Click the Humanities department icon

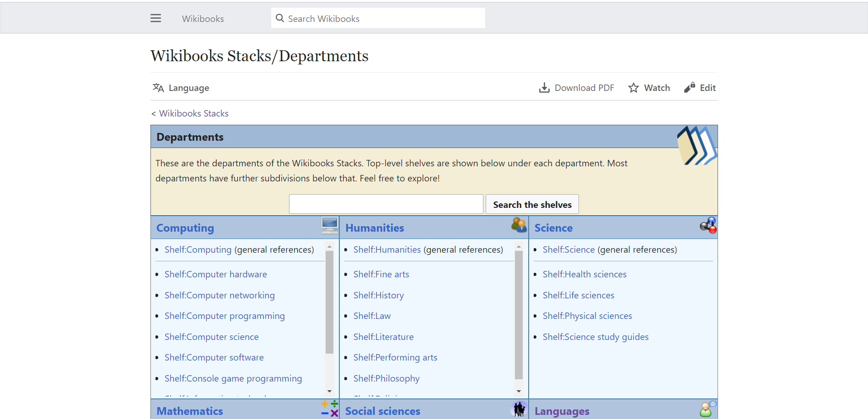coord(519,224)
